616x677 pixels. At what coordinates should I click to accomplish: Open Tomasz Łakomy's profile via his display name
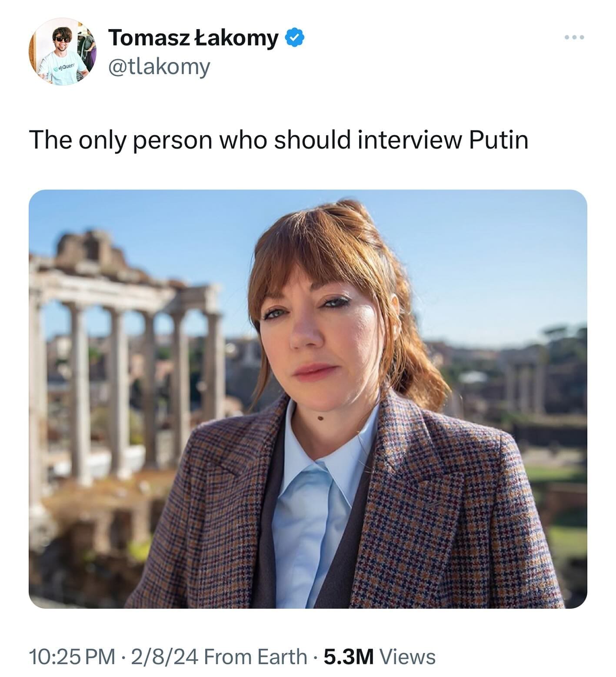pos(191,38)
